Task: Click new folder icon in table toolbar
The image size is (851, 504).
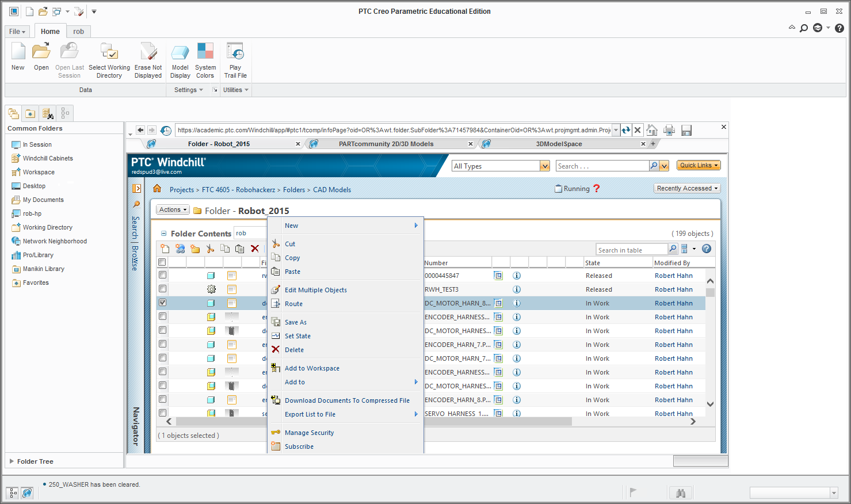Action: [195, 249]
